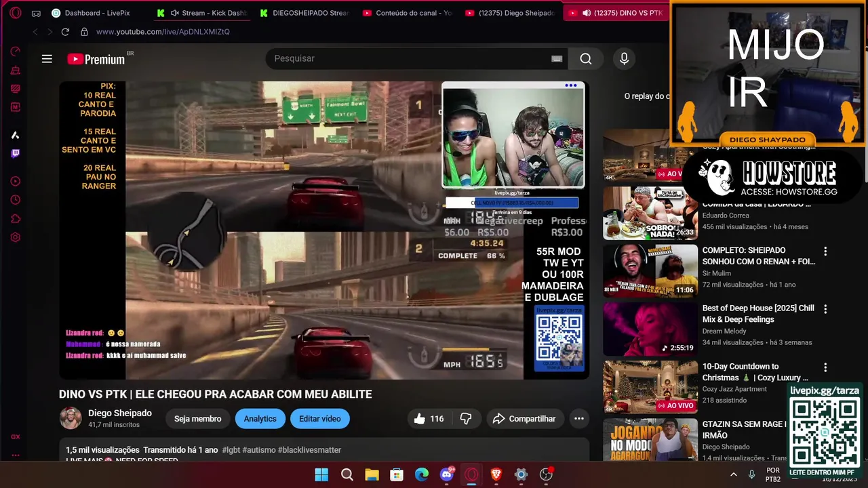Go to YouTube Premium home logo
The image size is (868, 488).
pos(96,59)
